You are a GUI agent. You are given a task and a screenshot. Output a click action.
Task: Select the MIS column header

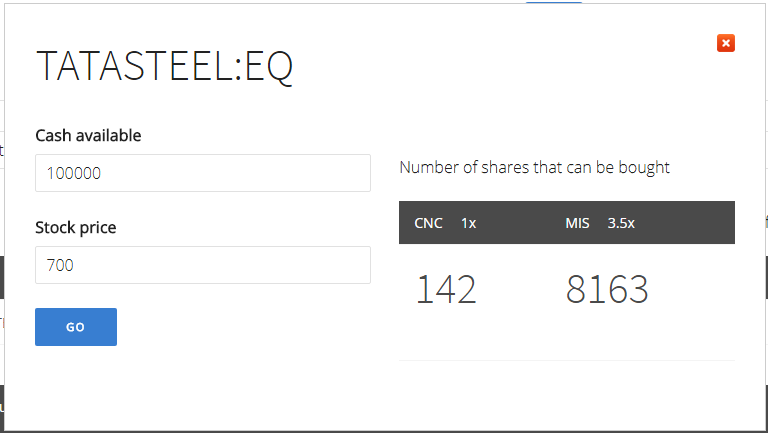tap(577, 223)
